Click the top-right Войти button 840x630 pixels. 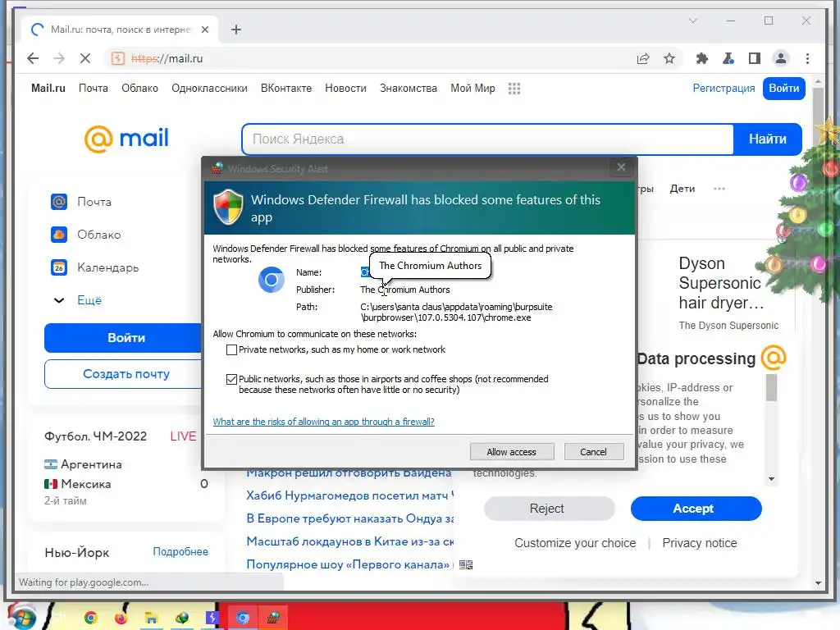point(783,89)
